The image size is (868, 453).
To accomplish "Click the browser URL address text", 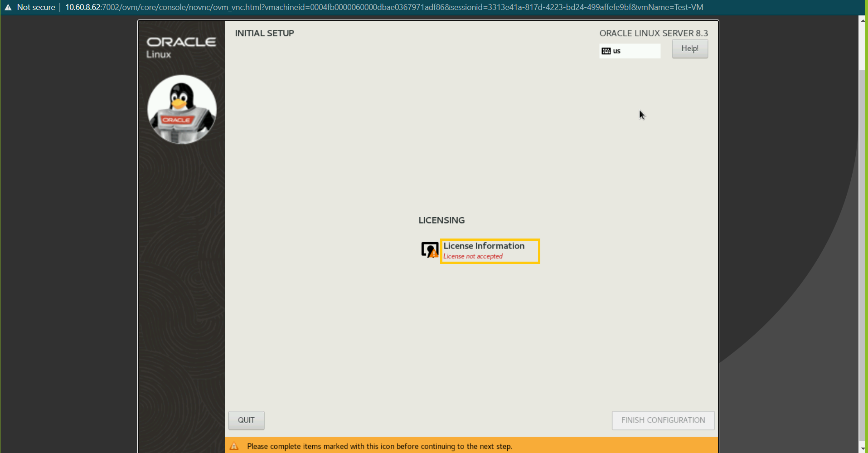I will (384, 7).
